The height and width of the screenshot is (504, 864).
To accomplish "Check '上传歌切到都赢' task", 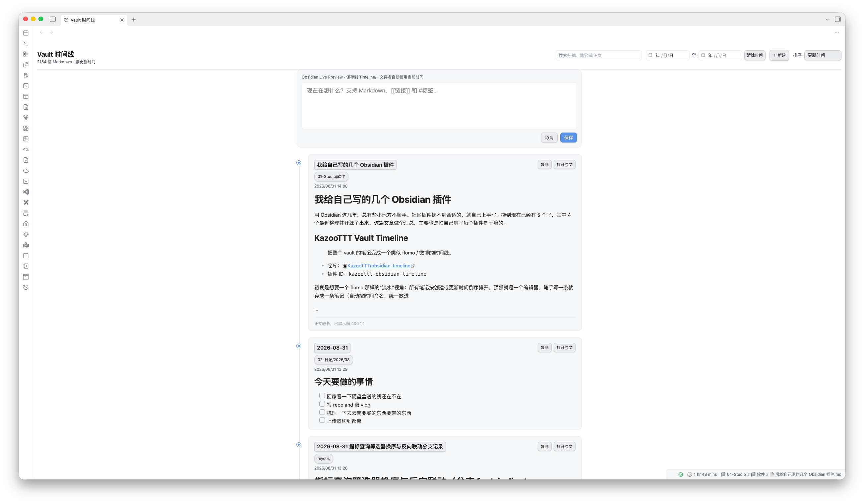I will point(322,420).
